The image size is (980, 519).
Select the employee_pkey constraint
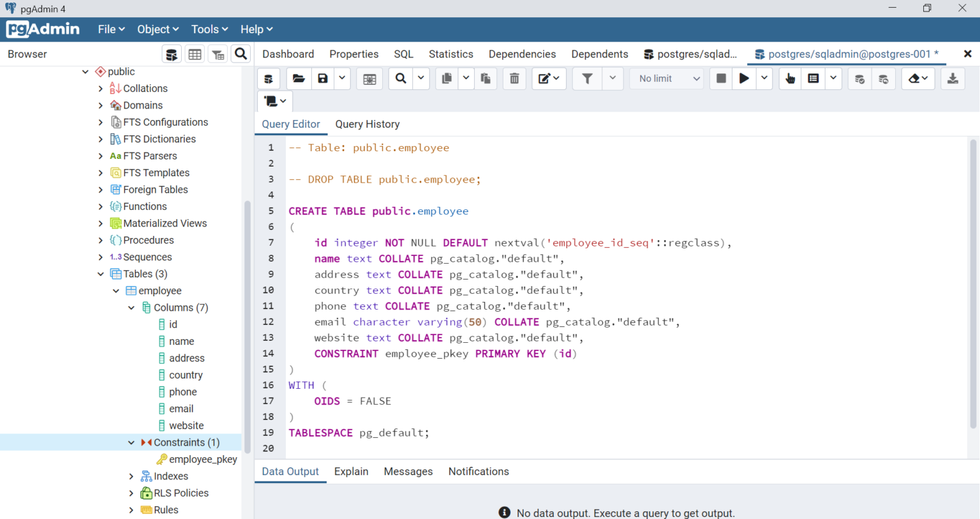[203, 459]
